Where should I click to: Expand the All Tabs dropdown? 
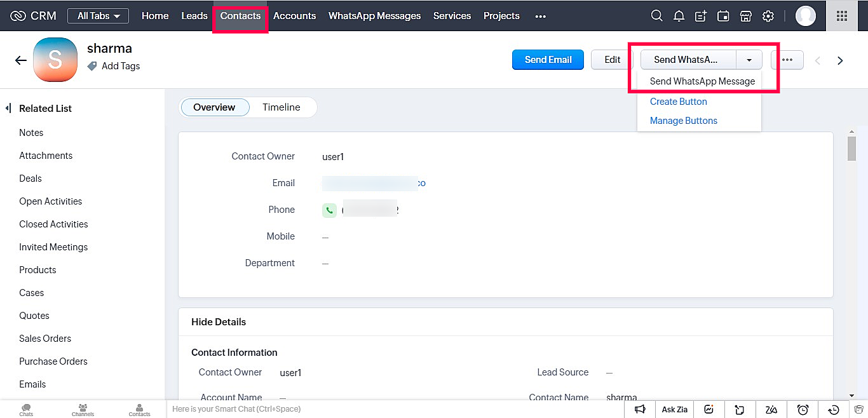click(x=98, y=16)
